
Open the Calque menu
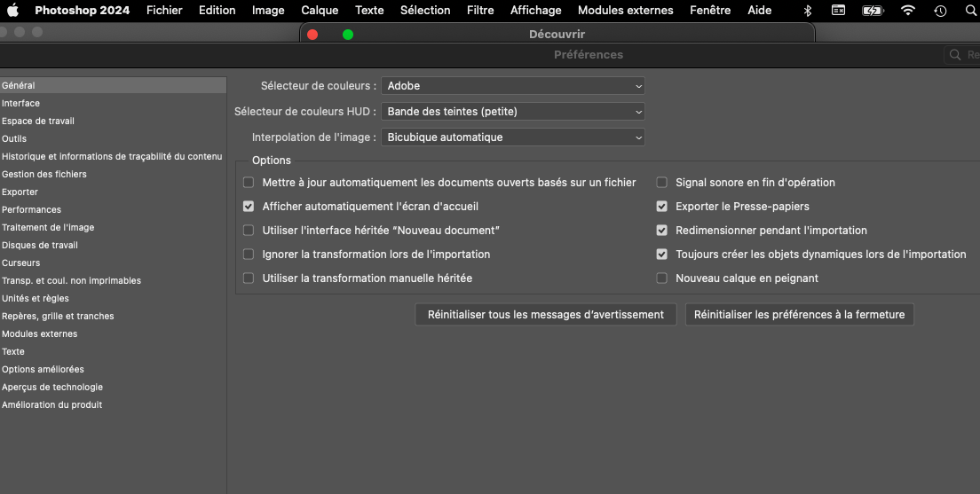[x=320, y=10]
